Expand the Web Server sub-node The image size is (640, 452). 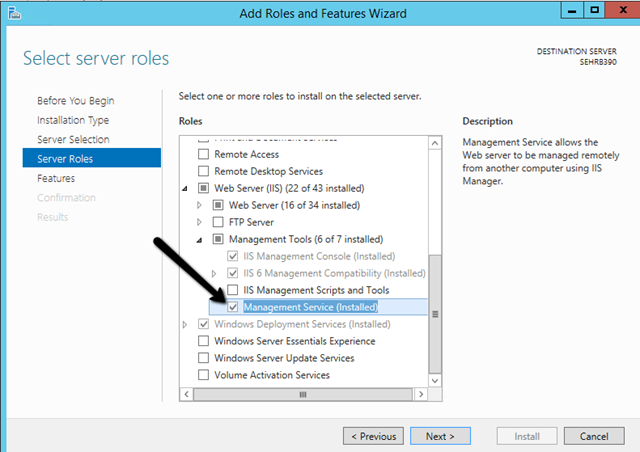(x=200, y=205)
